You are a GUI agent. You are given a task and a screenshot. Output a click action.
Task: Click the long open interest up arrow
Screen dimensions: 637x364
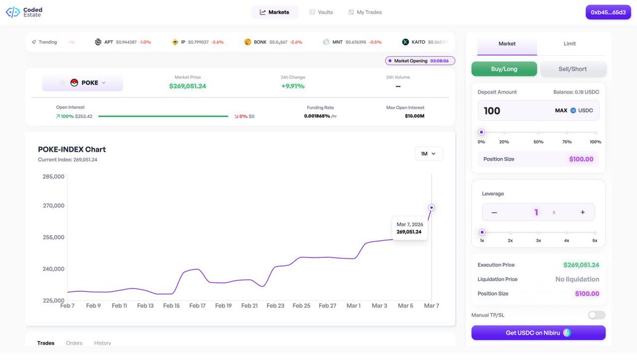pos(58,116)
